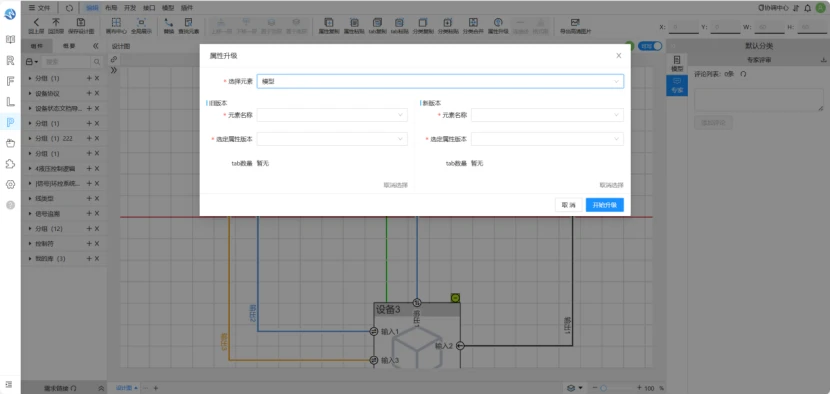Image resolution: width=830 pixels, height=395 pixels.
Task: Click the 全局展示 toolbar icon
Action: (141, 22)
